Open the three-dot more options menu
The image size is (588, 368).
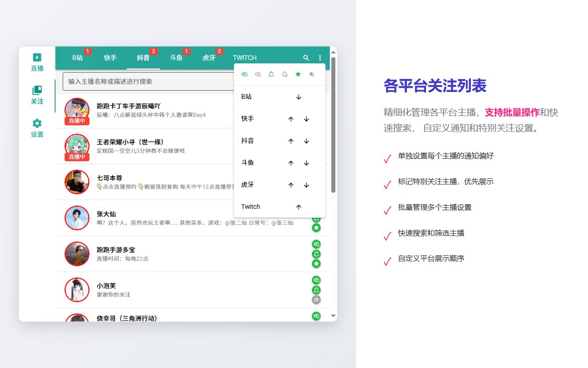[x=320, y=58]
